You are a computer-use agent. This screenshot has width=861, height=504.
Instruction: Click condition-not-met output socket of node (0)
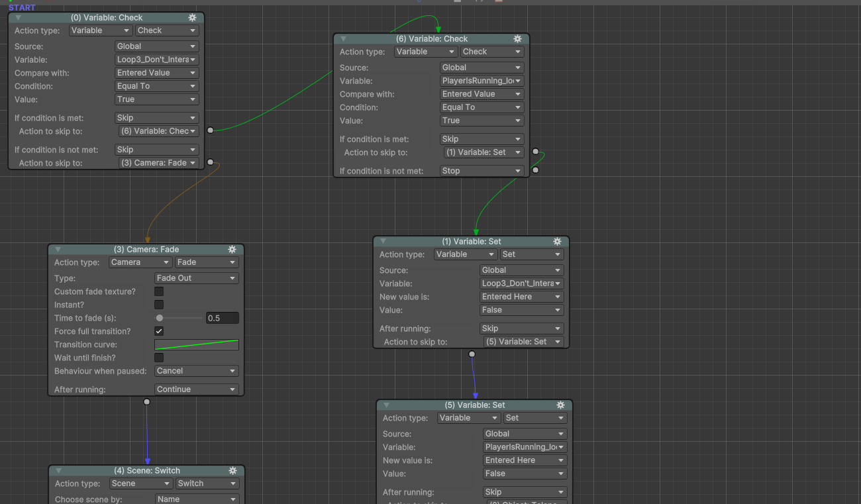tap(211, 162)
